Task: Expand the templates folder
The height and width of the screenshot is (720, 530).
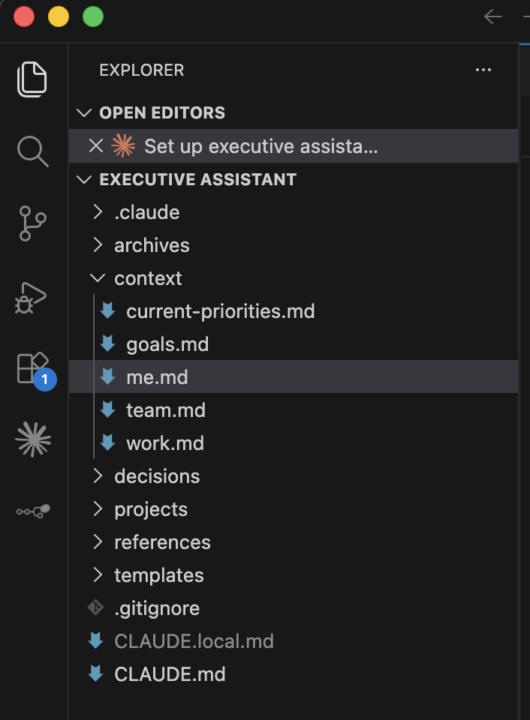Action: 97,575
